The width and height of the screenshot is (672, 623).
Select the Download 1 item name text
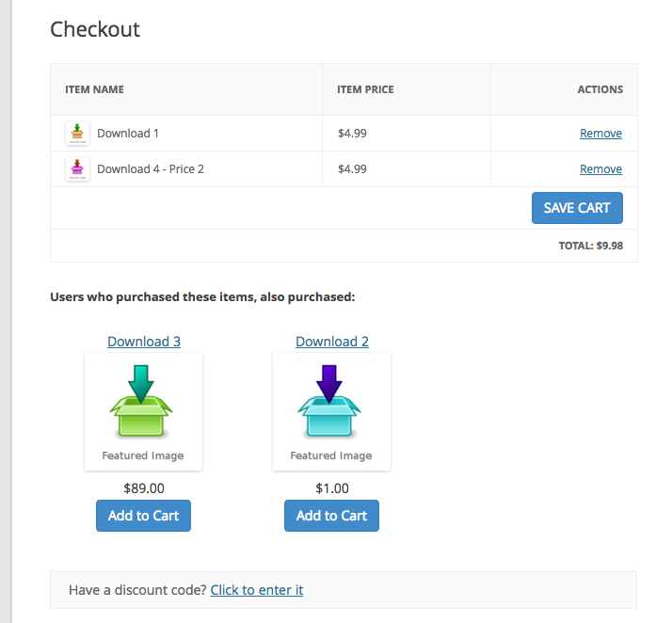pos(128,134)
